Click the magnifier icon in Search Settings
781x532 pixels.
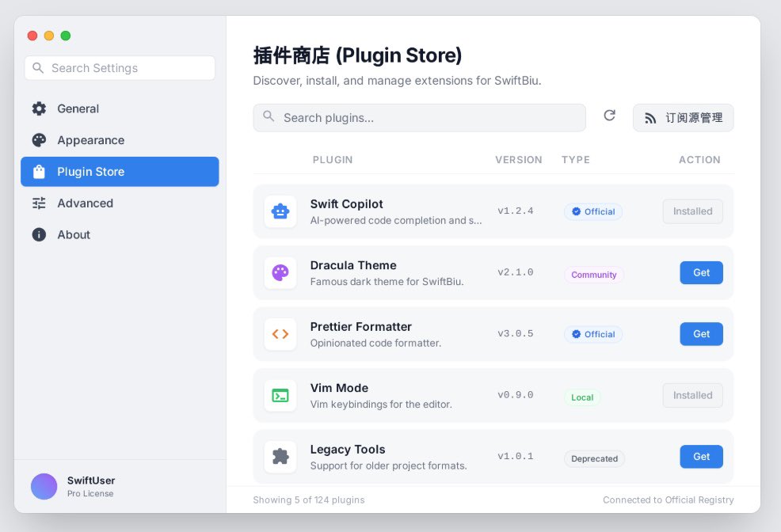[38, 67]
